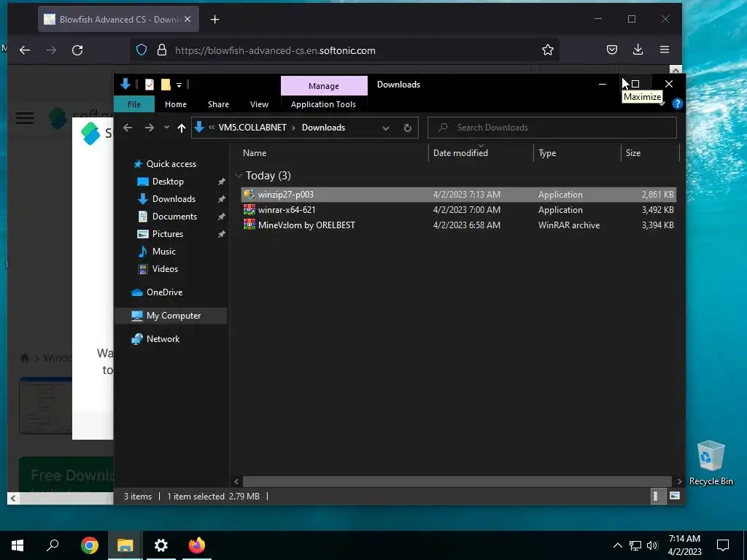Click the Search Downloads field
747x560 pixels.
[x=551, y=128]
